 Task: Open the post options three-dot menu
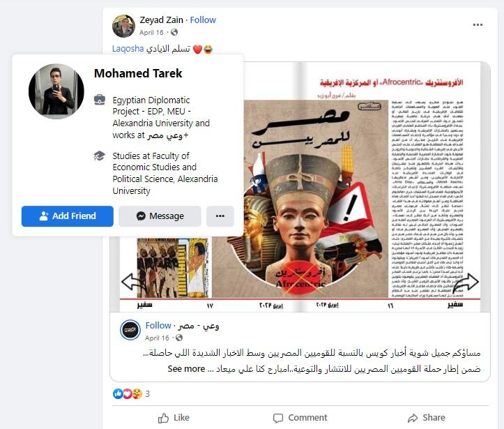(478, 24)
